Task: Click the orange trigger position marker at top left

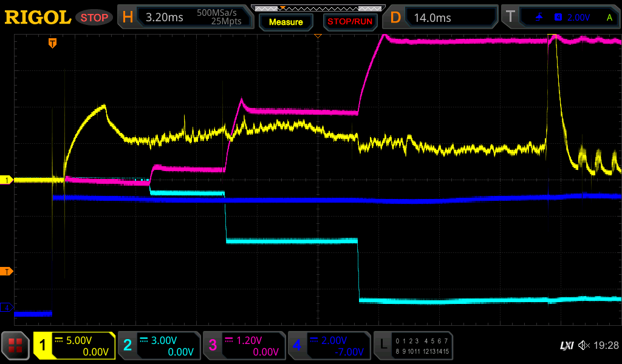Action: tap(53, 43)
